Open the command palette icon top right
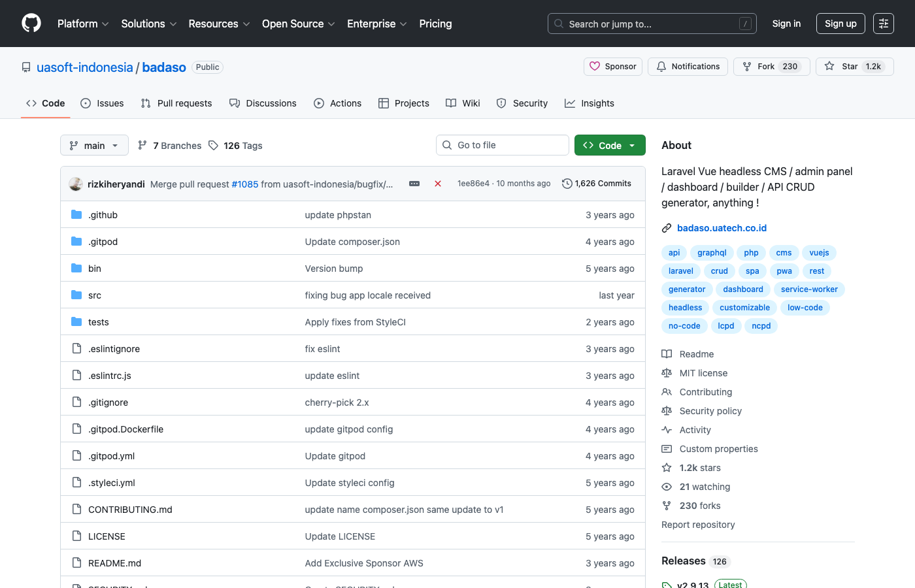The image size is (915, 588). click(884, 24)
